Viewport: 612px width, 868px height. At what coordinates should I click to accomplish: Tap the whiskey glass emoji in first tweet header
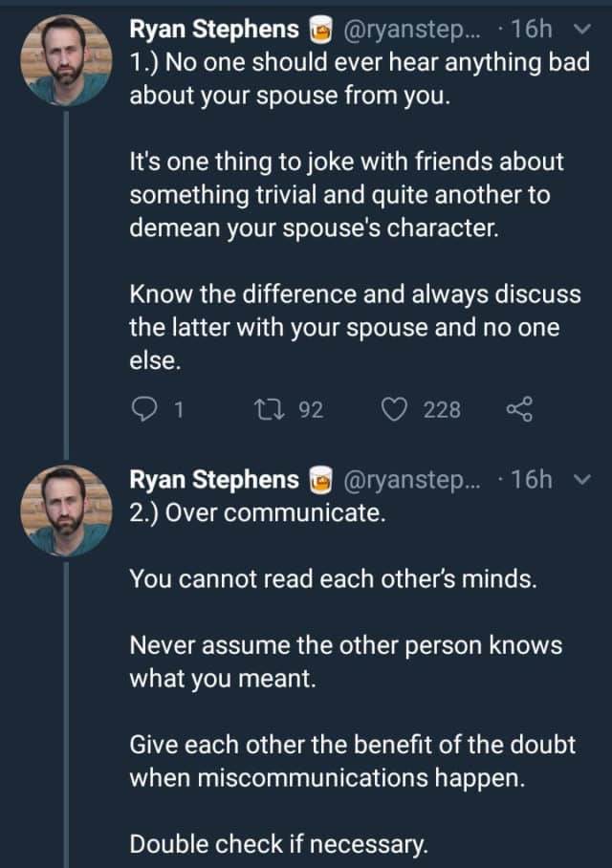(x=319, y=30)
